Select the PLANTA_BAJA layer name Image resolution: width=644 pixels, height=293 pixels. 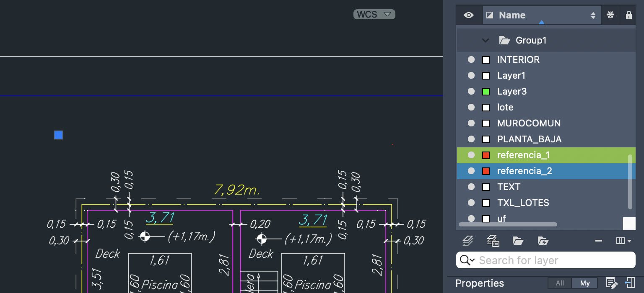(529, 139)
